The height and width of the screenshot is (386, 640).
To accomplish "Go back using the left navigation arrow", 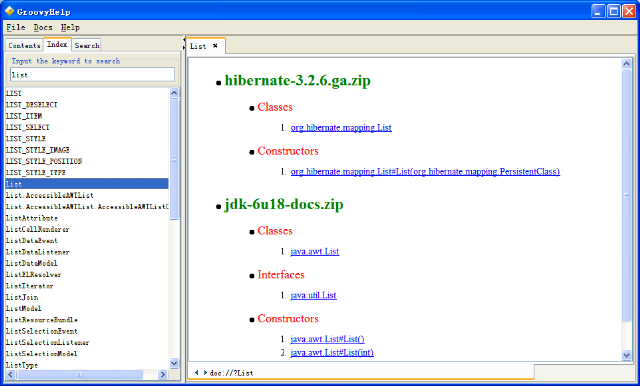I will tap(196, 373).
